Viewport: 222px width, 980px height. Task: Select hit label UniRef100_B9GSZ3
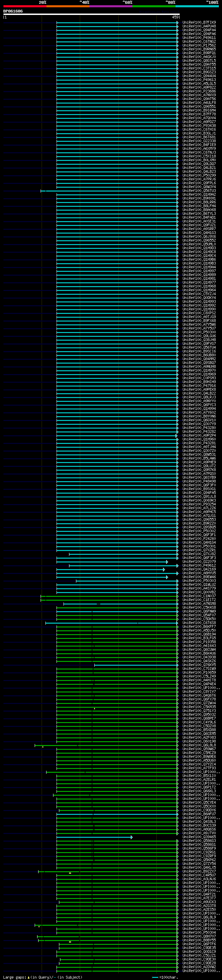(x=199, y=72)
